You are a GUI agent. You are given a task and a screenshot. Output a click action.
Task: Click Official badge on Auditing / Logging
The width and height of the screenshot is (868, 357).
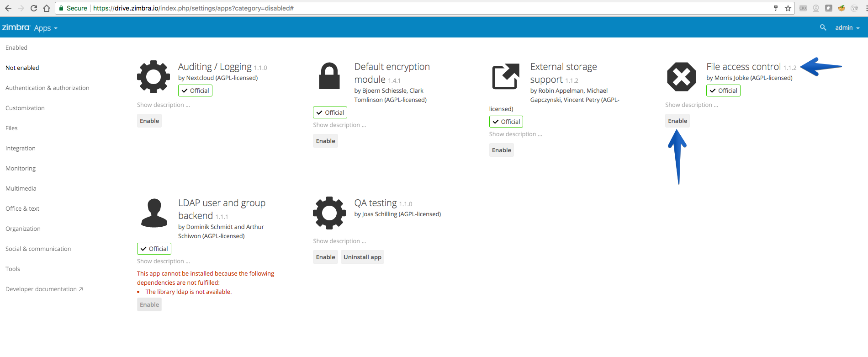click(x=195, y=91)
